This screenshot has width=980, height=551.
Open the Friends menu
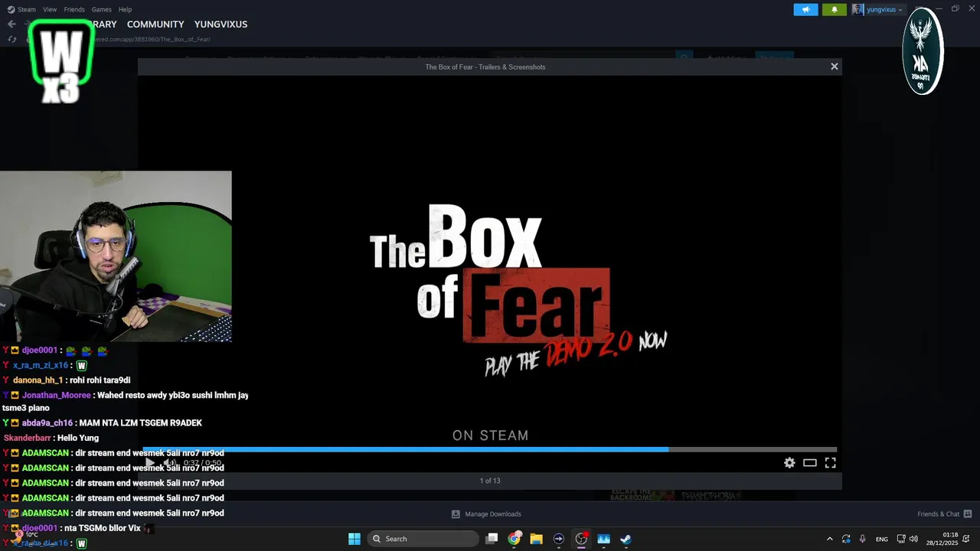pyautogui.click(x=74, y=9)
